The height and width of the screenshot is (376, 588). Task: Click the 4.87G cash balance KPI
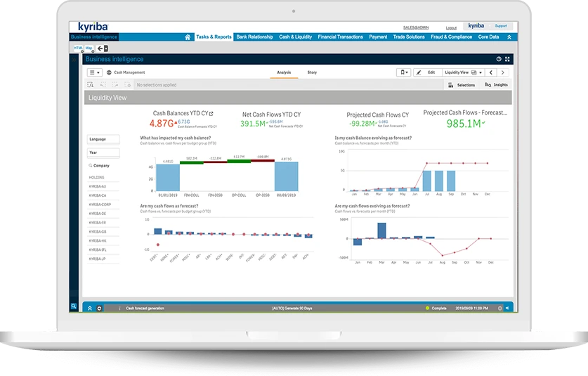point(162,124)
